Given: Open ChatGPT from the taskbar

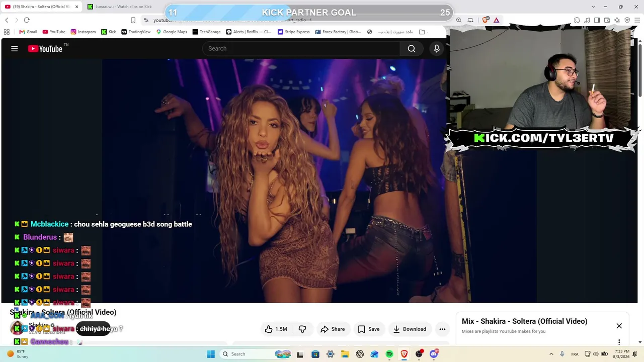Looking at the screenshot, I should click(x=360, y=354).
